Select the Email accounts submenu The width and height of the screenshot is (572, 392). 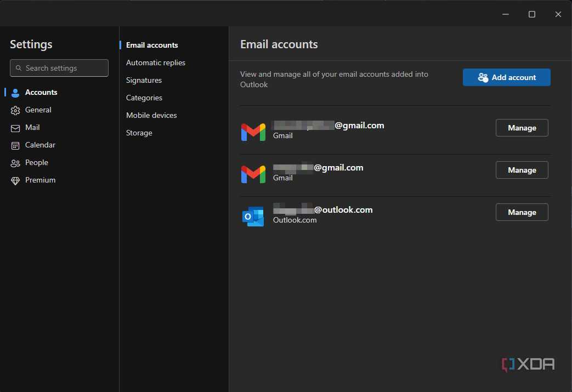tap(152, 45)
